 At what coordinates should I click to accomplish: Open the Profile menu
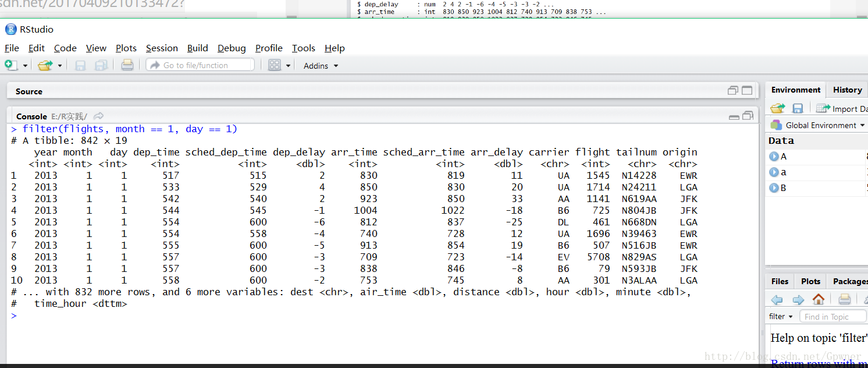point(269,48)
